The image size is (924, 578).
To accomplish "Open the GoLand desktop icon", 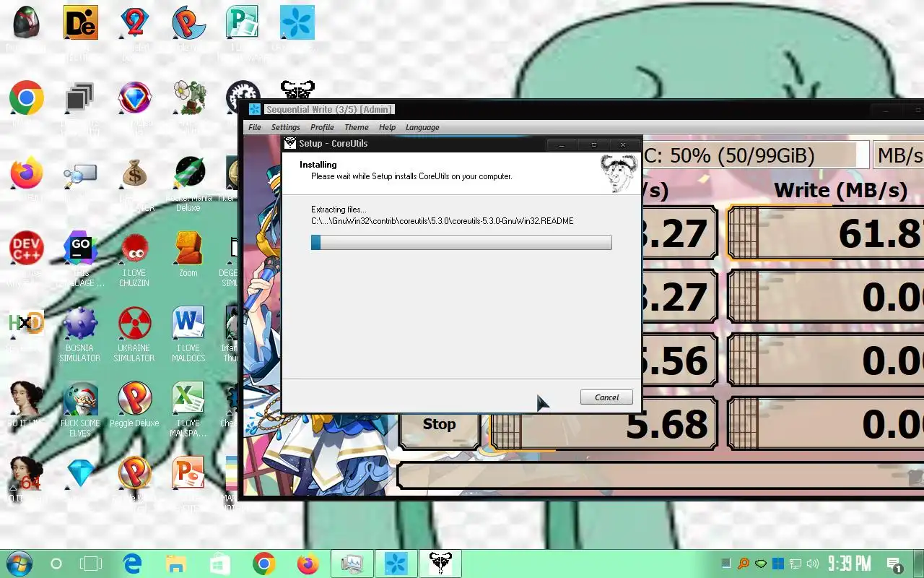I will click(x=80, y=249).
